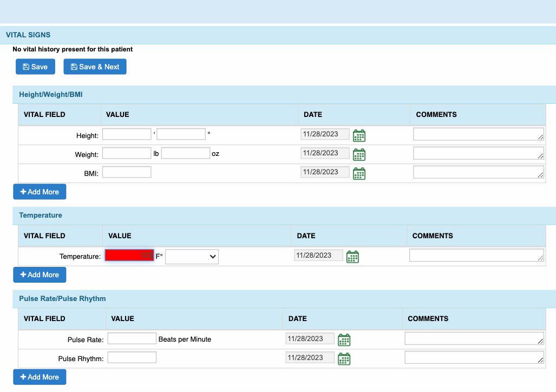
Task: Focus the Height inches input box
Action: tap(181, 134)
